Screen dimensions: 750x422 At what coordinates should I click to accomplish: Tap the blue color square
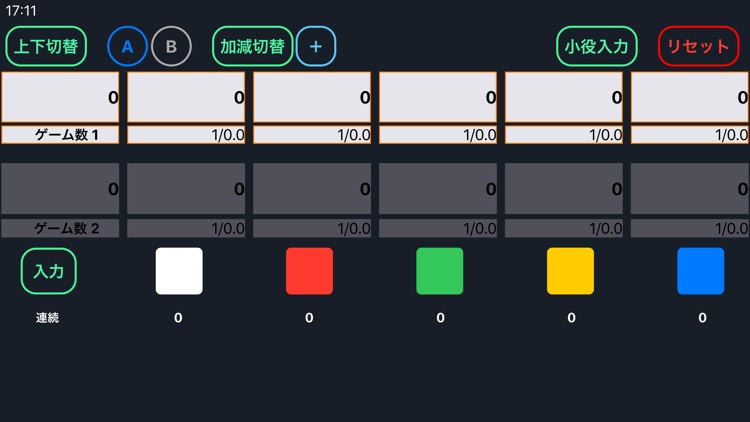click(x=701, y=271)
